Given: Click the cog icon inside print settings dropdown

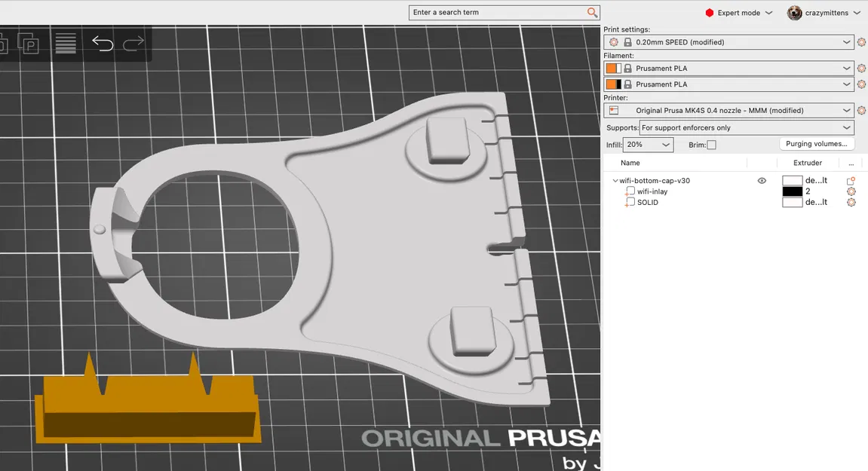Looking at the screenshot, I should point(613,42).
